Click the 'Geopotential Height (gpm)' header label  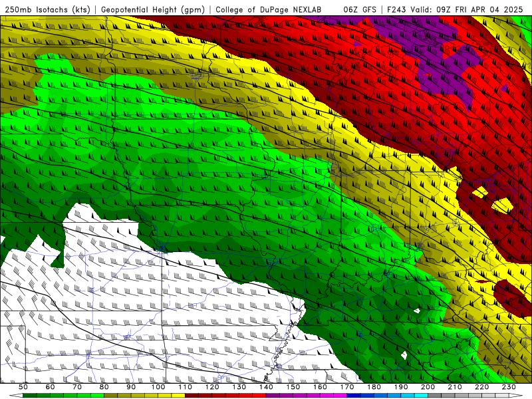pos(153,9)
